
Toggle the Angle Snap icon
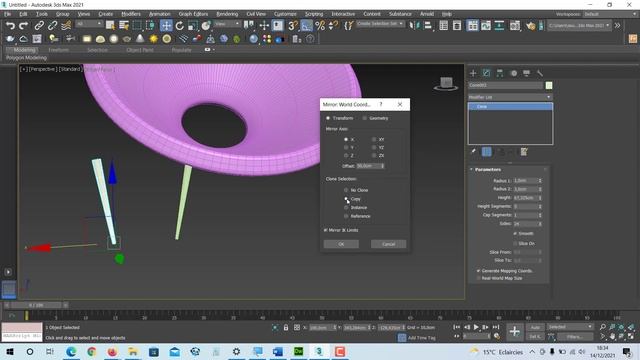coord(306,26)
